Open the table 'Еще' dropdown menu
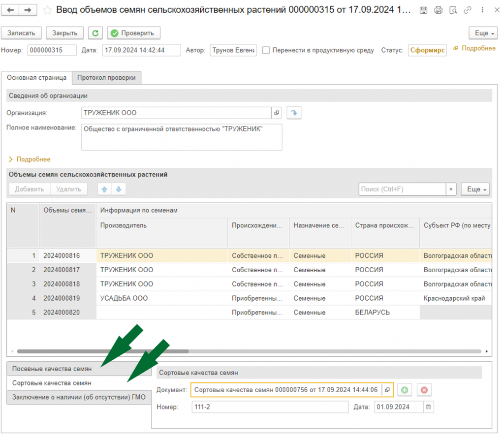 pos(475,189)
